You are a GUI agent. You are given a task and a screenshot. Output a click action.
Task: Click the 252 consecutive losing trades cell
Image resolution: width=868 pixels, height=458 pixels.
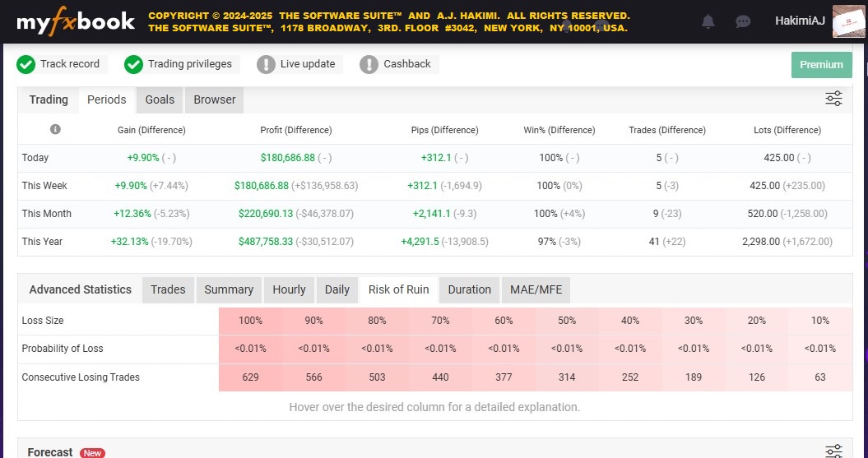pos(630,377)
